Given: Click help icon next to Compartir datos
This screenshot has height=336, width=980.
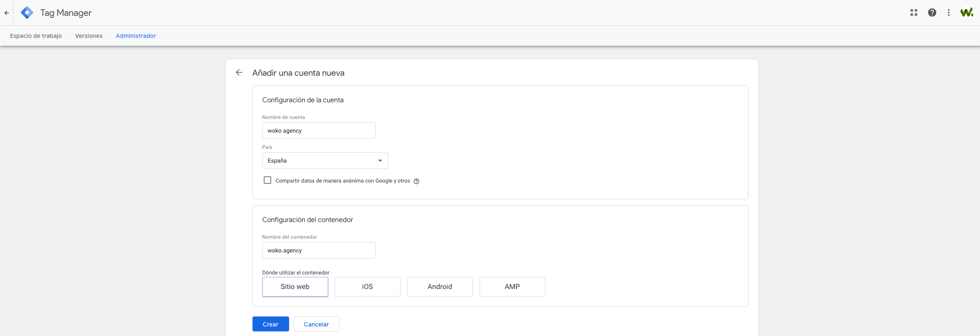Looking at the screenshot, I should [416, 181].
